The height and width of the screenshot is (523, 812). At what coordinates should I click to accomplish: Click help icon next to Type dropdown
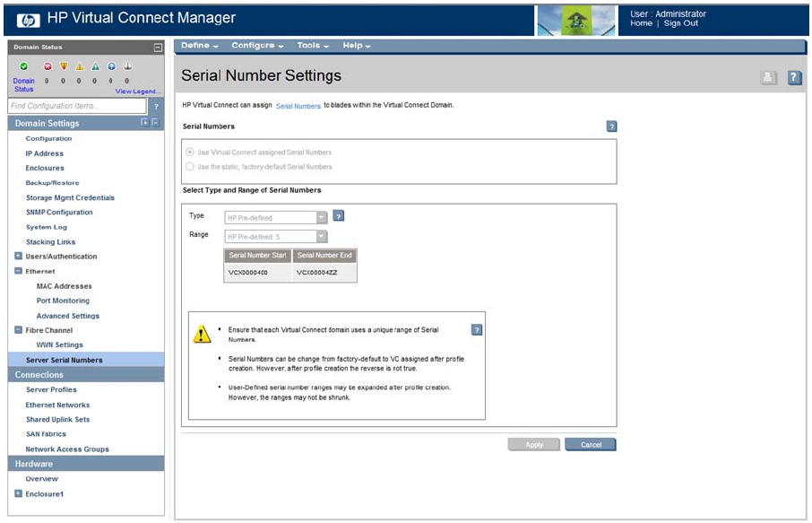(339, 216)
